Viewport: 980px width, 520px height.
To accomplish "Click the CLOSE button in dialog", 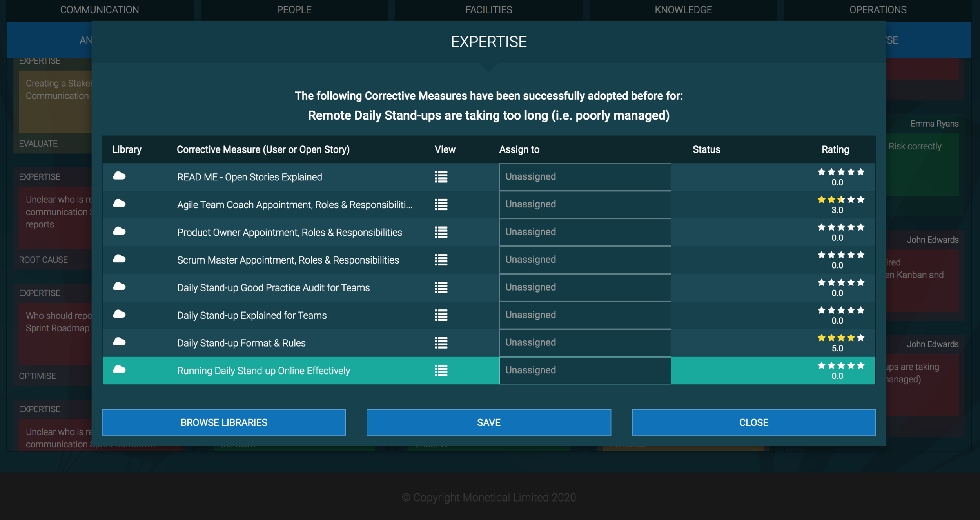I will click(753, 422).
